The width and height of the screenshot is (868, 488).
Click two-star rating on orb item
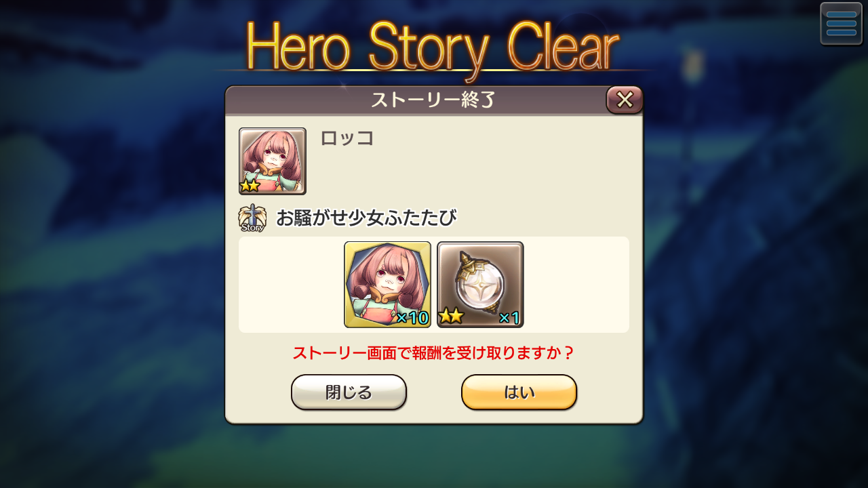(451, 316)
